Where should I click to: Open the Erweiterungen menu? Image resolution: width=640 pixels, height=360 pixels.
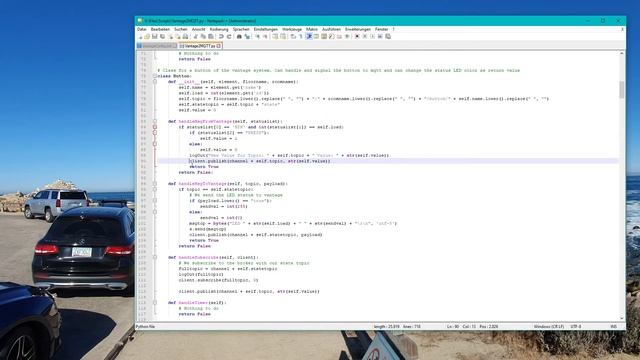(358, 29)
